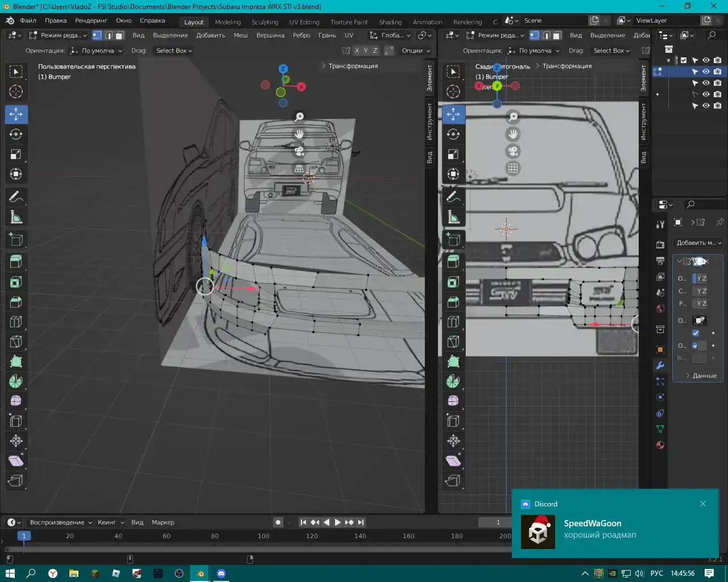Toggle X mirror axis in left viewport header

coord(357,51)
